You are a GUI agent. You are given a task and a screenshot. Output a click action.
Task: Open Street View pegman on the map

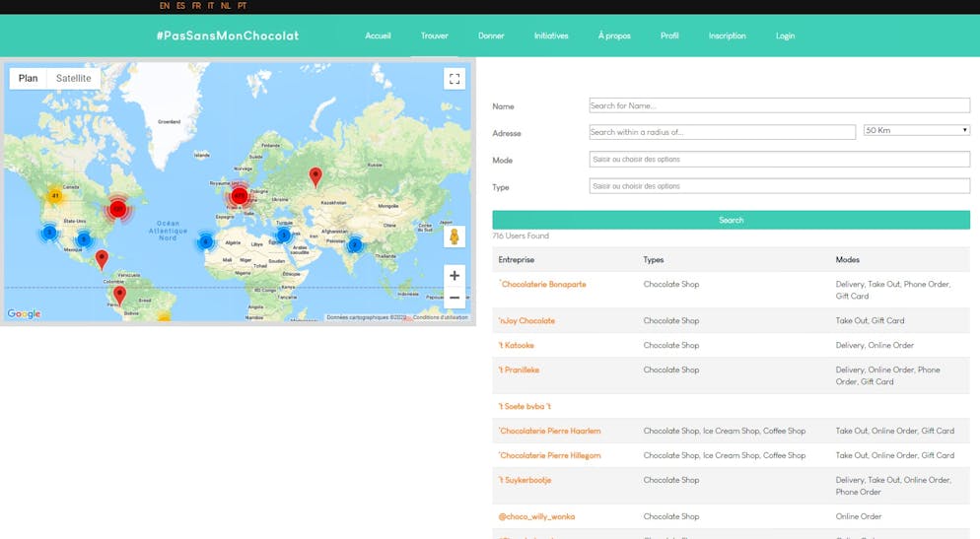coord(455,236)
